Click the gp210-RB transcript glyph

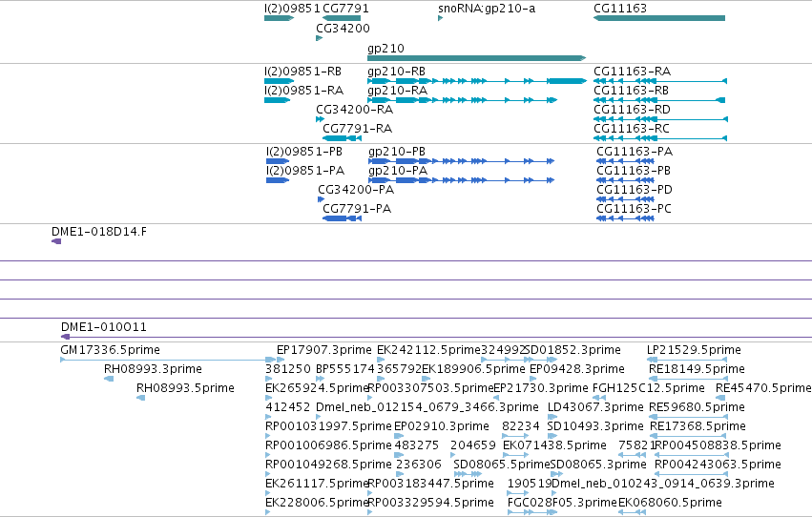477,81
